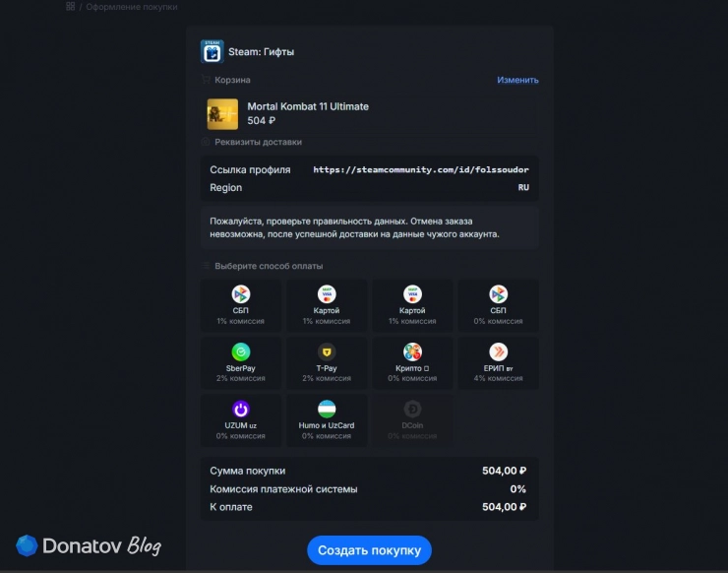
Task: Pick the ЕРИП payment option
Action: click(498, 363)
